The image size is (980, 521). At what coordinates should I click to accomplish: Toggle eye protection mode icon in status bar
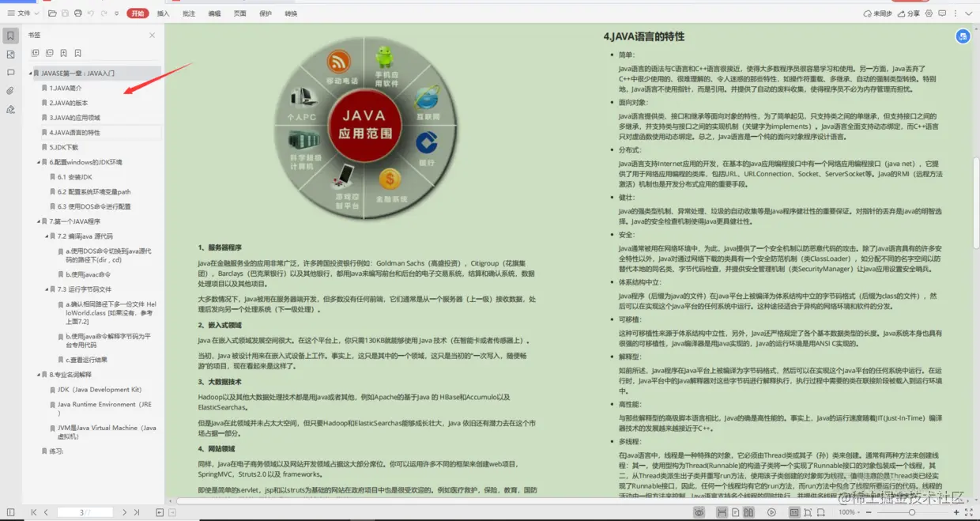[699, 512]
